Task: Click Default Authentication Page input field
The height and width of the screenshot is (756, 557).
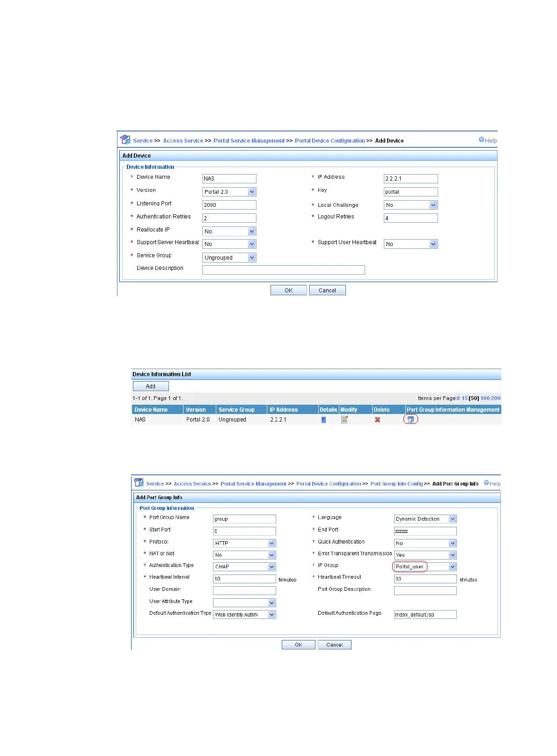Action: point(425,614)
